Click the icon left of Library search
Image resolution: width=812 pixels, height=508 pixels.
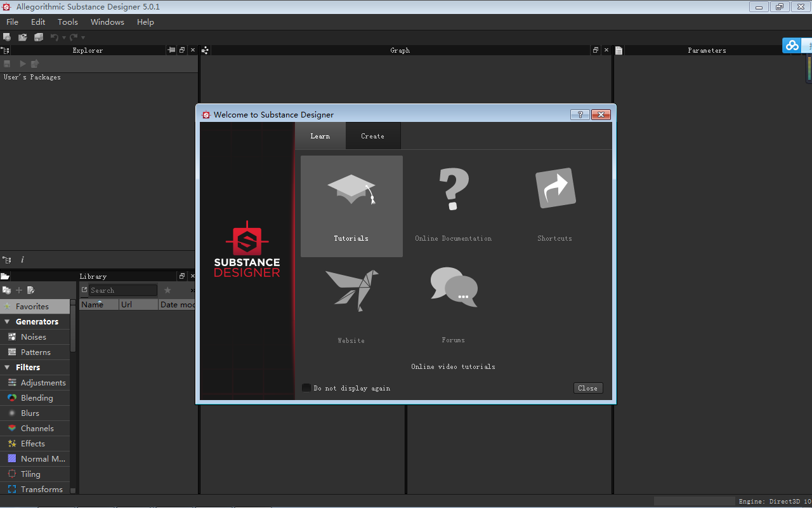point(84,290)
